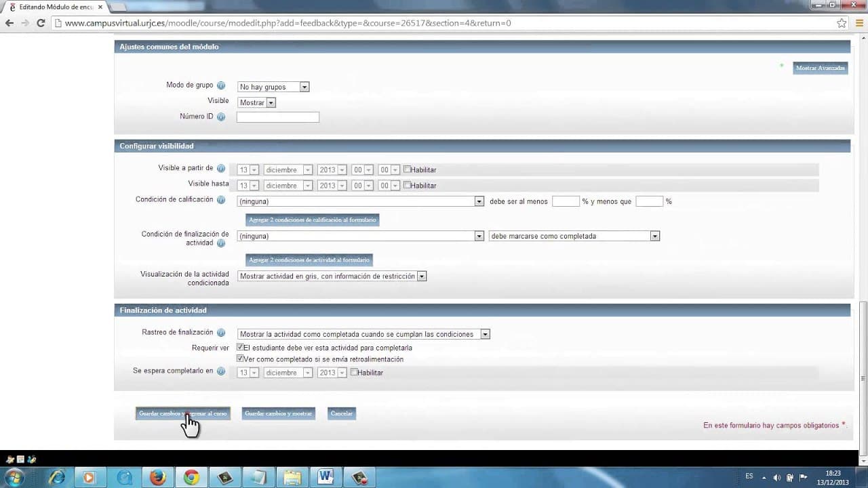Bookmark this page with the star
Viewport: 868px width, 488px height.
click(x=842, y=23)
